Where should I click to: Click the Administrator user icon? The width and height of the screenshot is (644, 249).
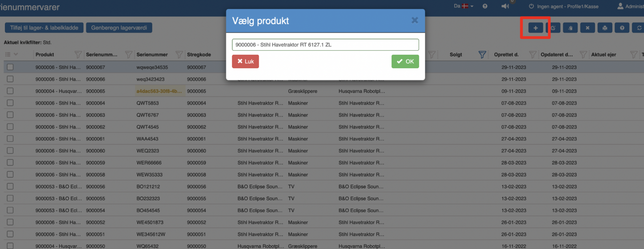pos(620,6)
